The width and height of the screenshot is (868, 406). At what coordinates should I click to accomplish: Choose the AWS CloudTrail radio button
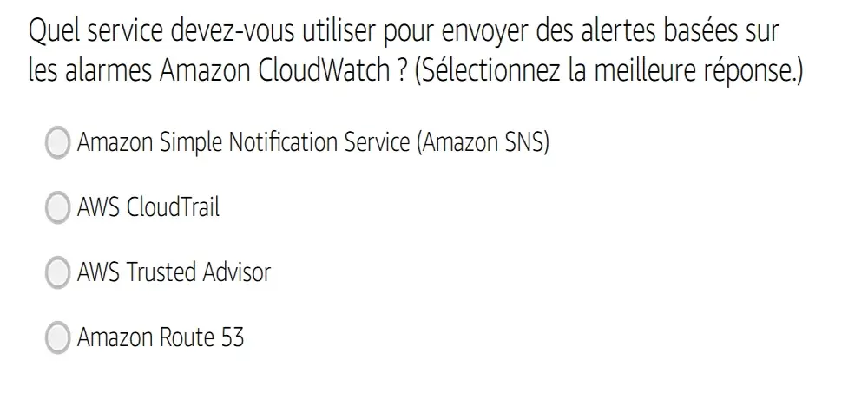point(57,207)
